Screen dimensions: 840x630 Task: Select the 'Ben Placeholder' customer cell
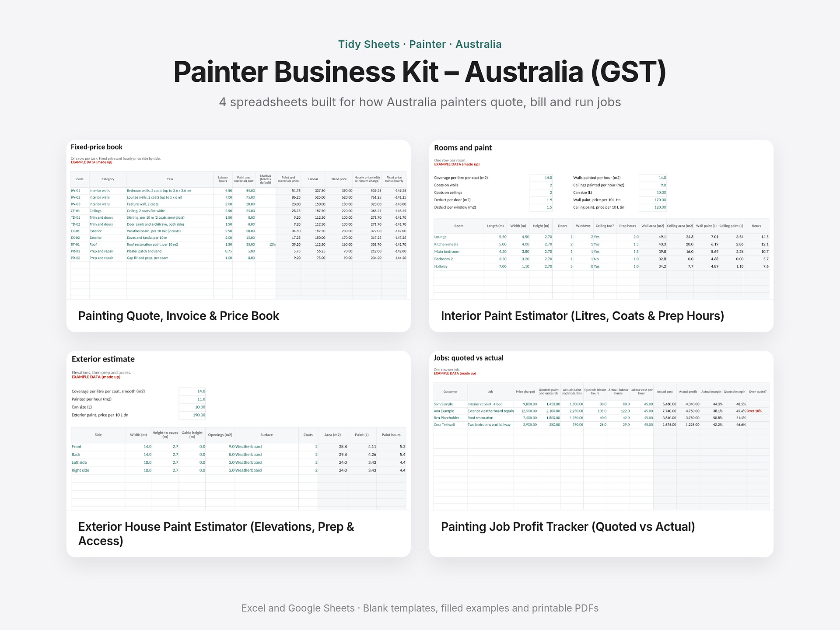pos(450,418)
